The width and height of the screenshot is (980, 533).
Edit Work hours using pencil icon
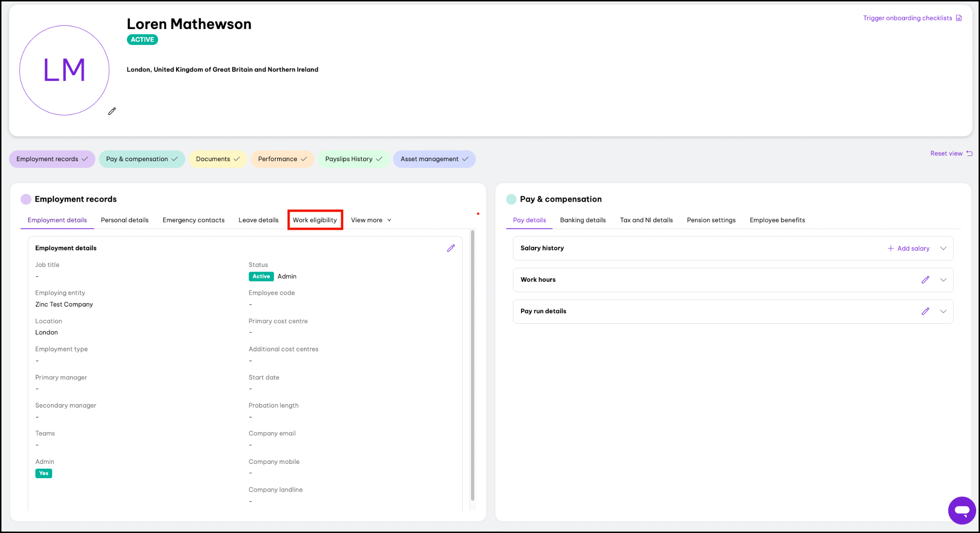(x=925, y=280)
